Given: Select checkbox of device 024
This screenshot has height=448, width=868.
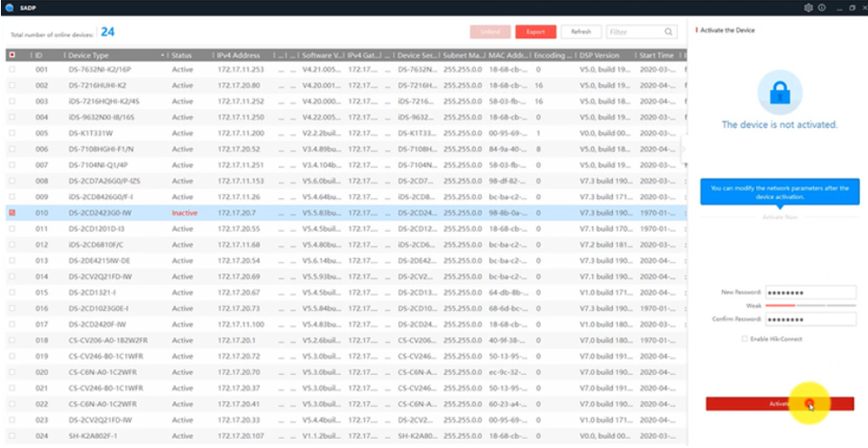Looking at the screenshot, I should coord(13,435).
